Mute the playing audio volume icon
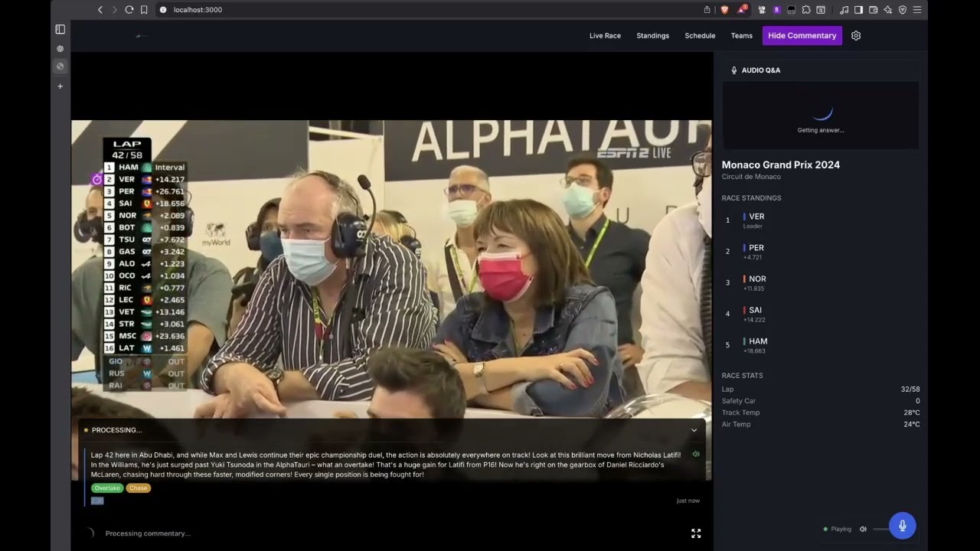Viewport: 980px width, 551px height. coord(863,529)
